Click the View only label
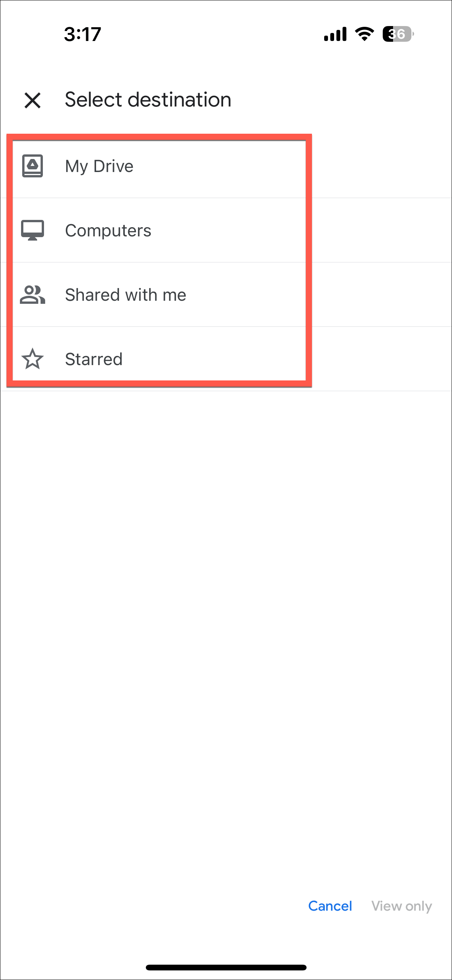This screenshot has width=452, height=980. click(401, 906)
